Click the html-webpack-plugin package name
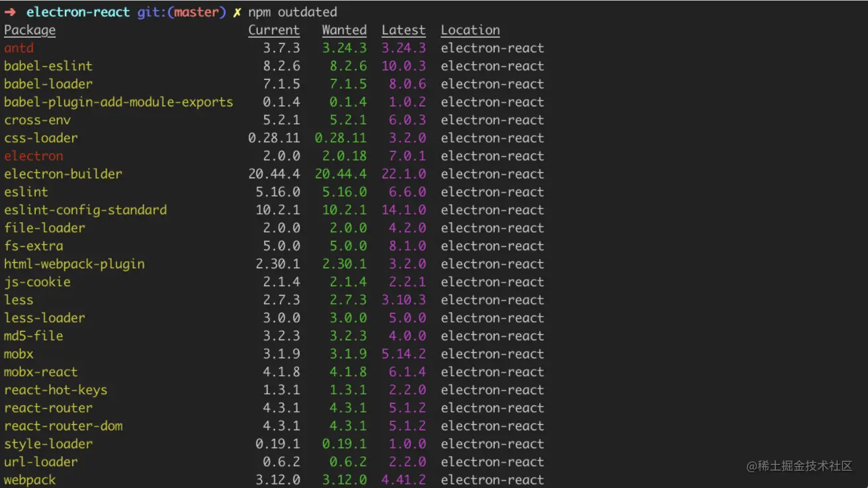 [74, 264]
